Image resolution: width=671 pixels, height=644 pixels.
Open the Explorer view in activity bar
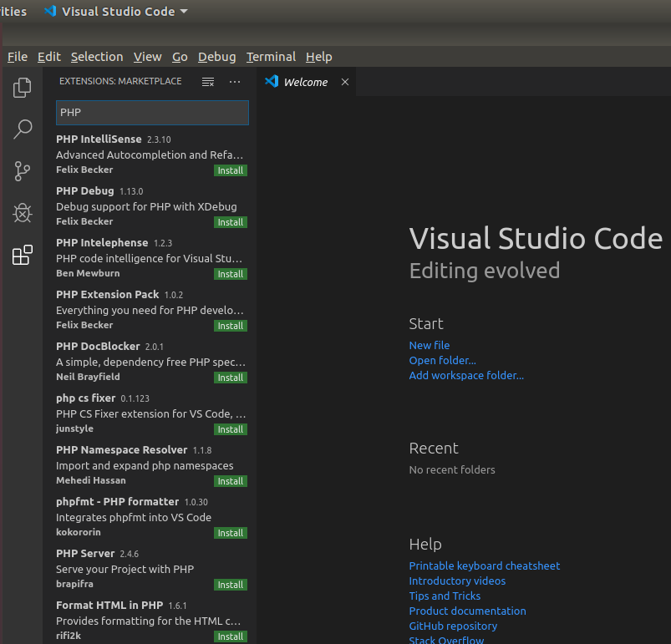point(22,88)
